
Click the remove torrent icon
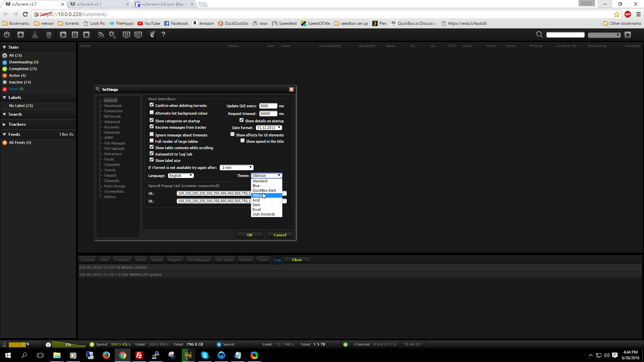[49, 35]
